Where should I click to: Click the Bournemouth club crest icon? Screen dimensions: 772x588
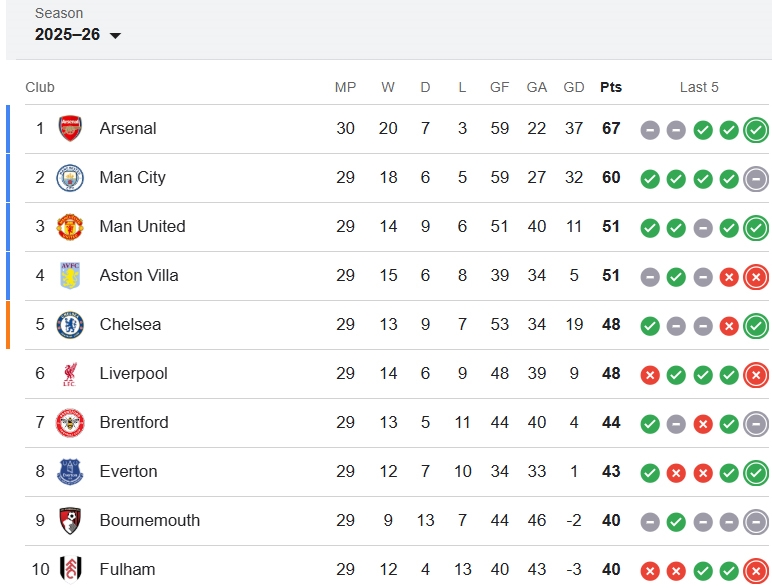(x=70, y=520)
